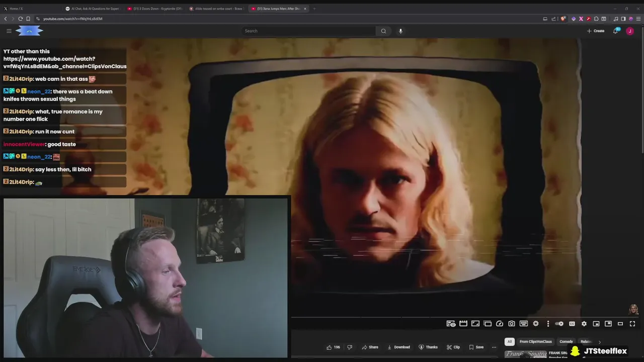Show more filter chips with right chevron

599,342
